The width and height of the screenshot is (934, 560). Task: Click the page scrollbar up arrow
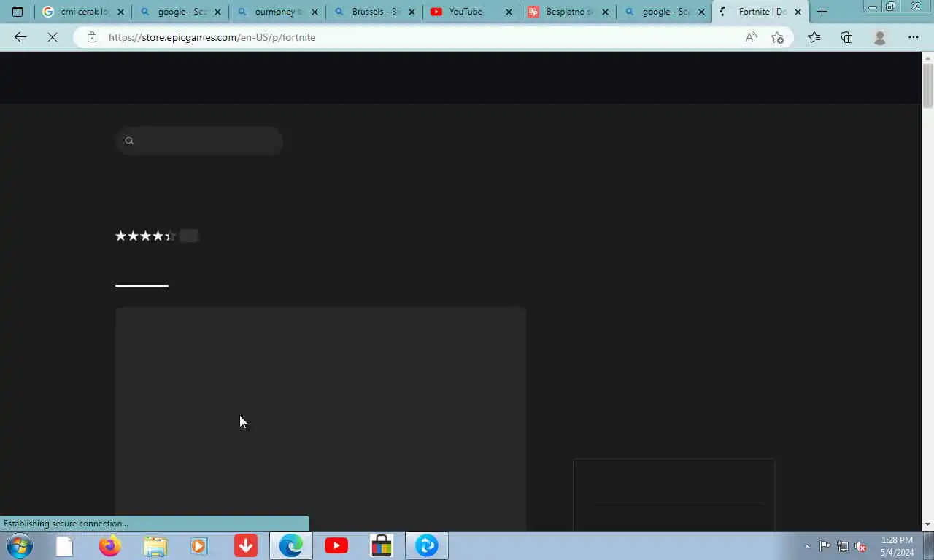coord(927,58)
